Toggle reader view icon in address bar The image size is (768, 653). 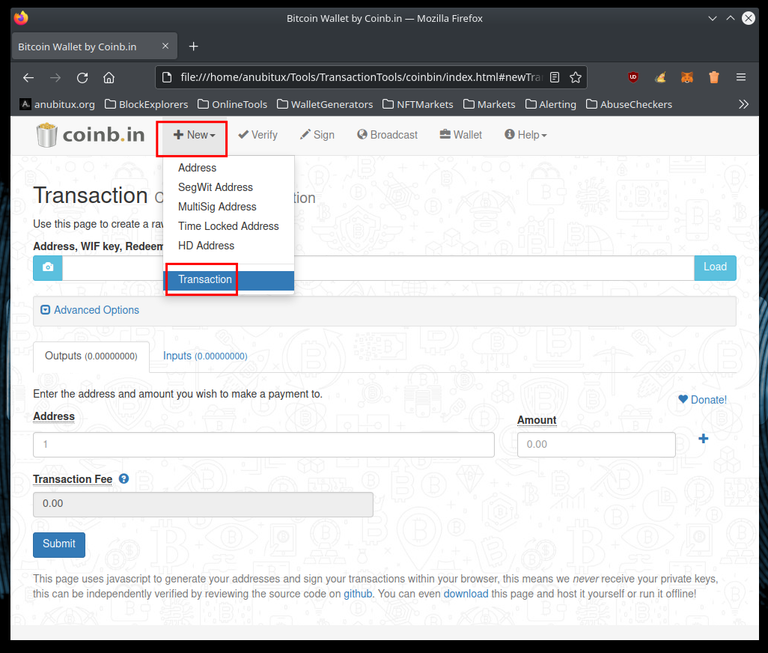[554, 77]
